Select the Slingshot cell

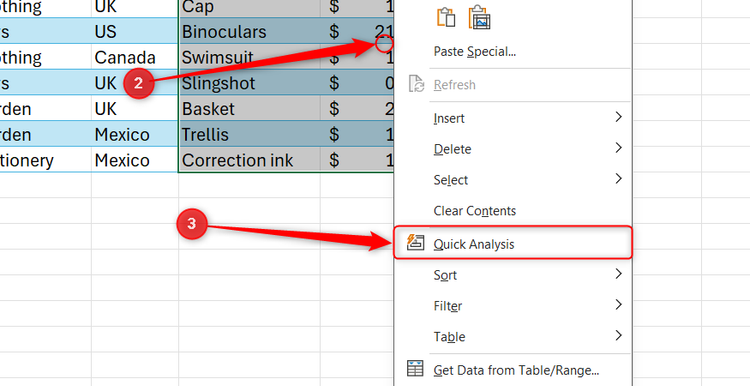pos(249,83)
